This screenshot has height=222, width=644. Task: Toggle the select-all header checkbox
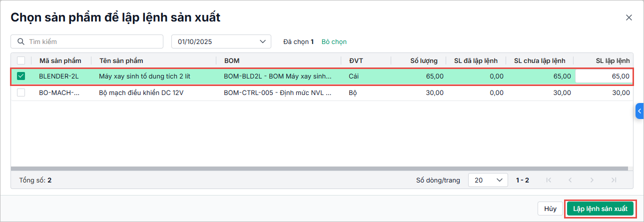pyautogui.click(x=21, y=60)
